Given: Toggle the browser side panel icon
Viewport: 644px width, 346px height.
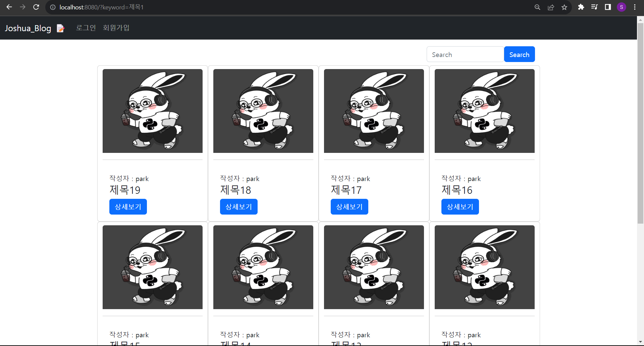Looking at the screenshot, I should [x=608, y=7].
